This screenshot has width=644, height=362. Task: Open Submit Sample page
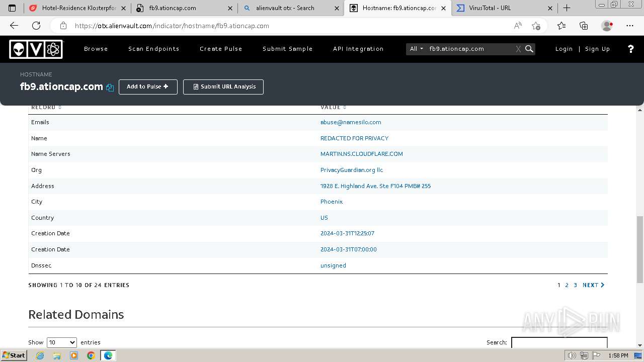click(288, 49)
